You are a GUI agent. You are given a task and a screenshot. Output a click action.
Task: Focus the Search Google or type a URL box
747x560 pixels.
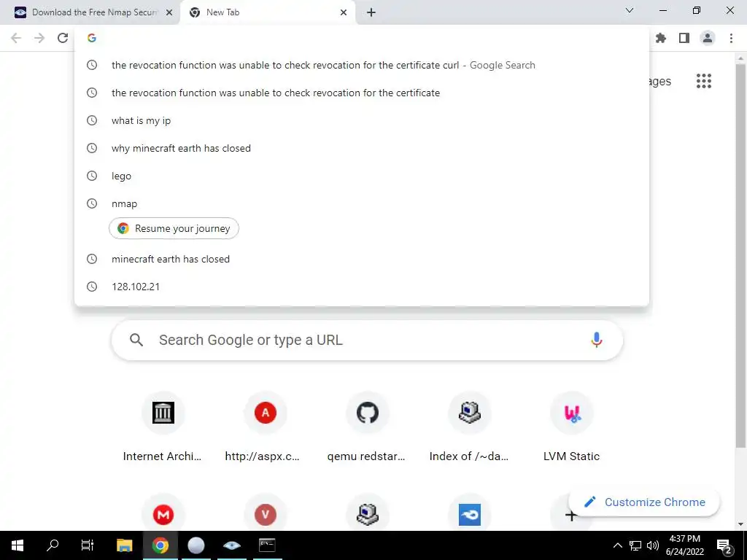tap(367, 340)
